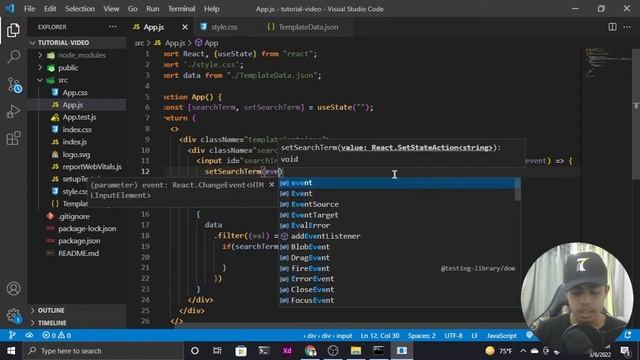This screenshot has width=640, height=360.
Task: Open the Run menu
Action: tap(153, 9)
